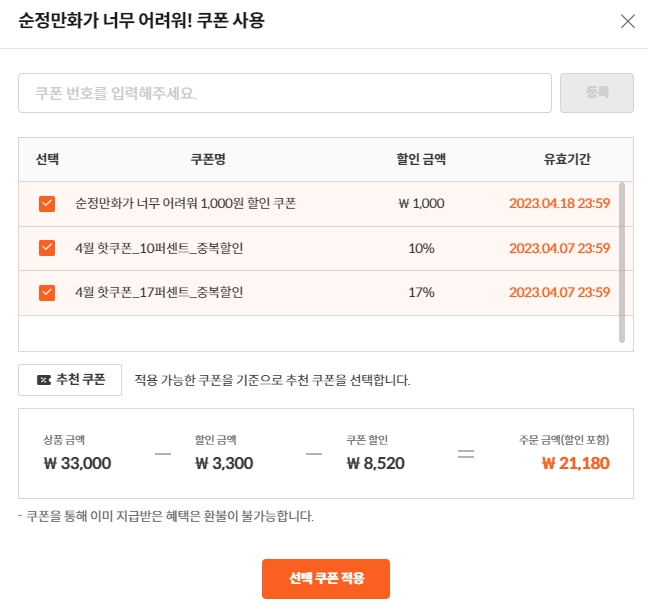Click the ticket icon in 추천 쿠폰 button

[44, 380]
